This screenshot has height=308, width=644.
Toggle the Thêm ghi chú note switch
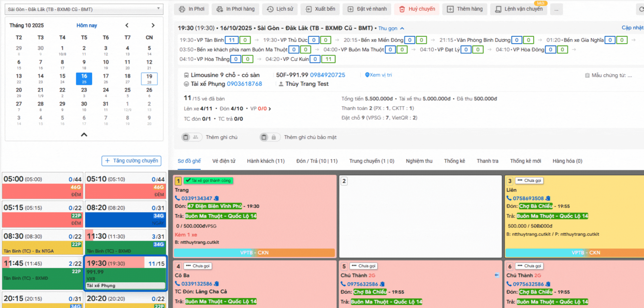(191, 137)
